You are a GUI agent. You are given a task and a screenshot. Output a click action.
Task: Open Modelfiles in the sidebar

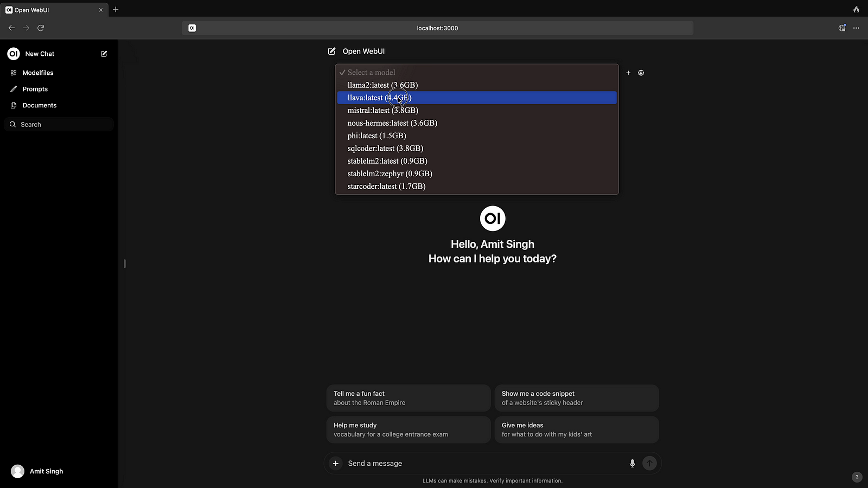[38, 73]
